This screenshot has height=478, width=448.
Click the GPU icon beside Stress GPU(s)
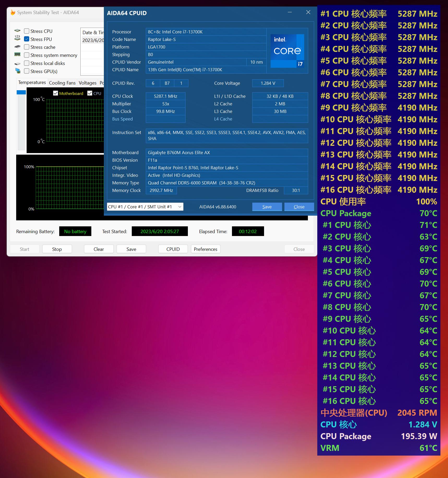[17, 71]
